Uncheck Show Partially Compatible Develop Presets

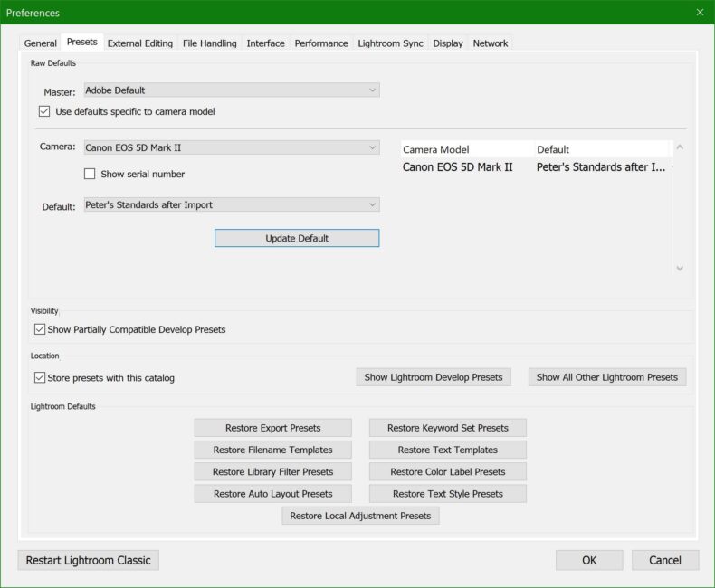tap(40, 330)
